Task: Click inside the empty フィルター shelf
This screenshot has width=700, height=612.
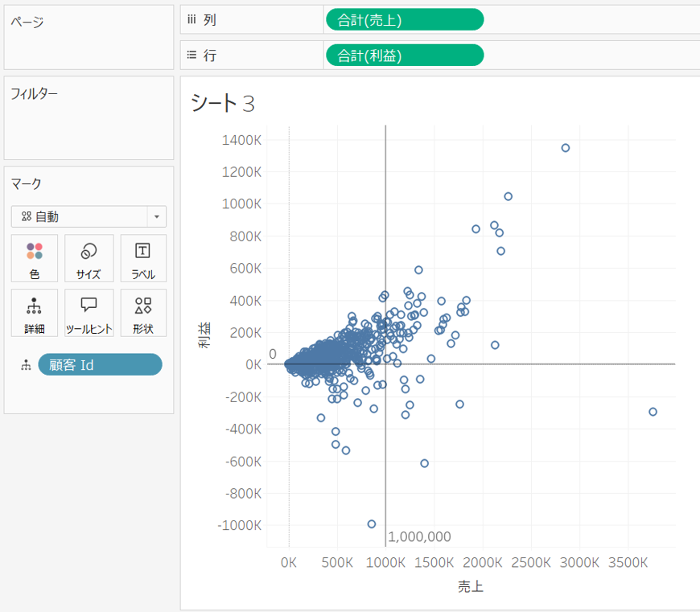Action: (89, 129)
